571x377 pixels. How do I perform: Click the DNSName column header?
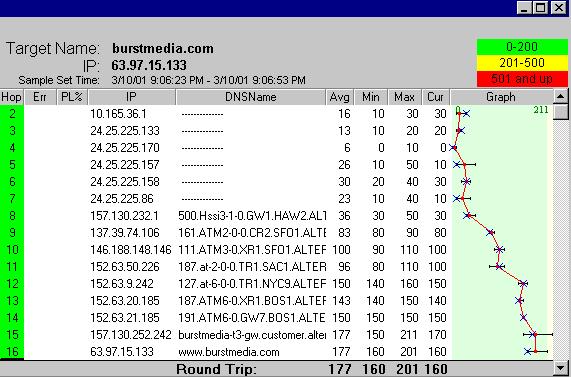click(x=251, y=97)
